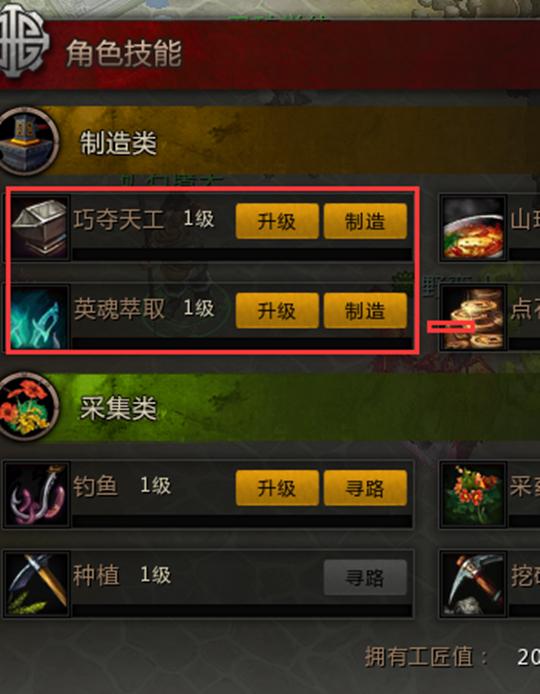
Task: Click the 采集类 category header
Action: pos(270,407)
